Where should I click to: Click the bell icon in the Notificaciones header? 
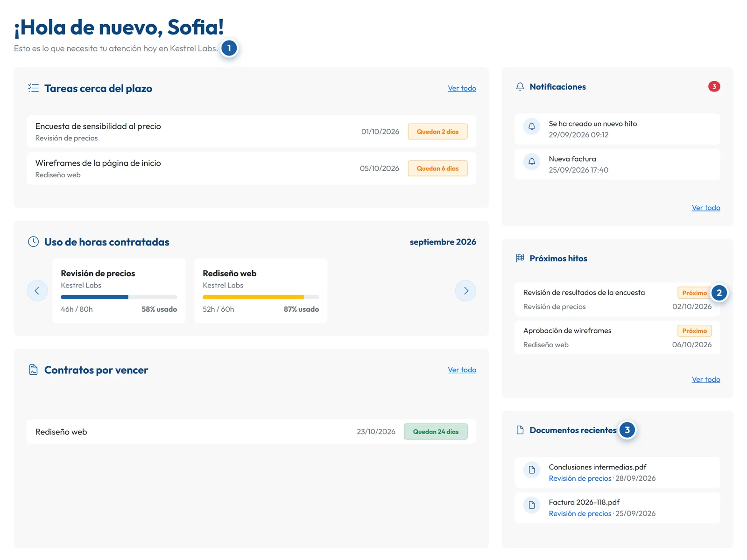[x=520, y=87]
